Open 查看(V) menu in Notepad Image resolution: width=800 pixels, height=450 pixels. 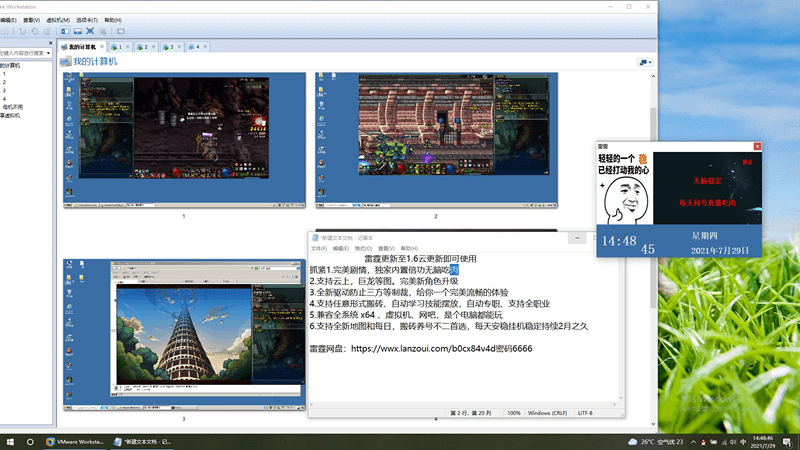coord(386,248)
